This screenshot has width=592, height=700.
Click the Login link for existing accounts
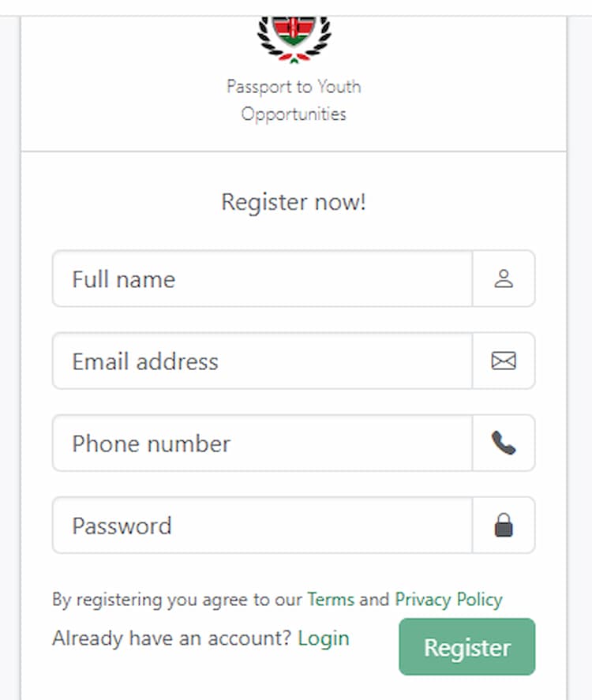(325, 638)
